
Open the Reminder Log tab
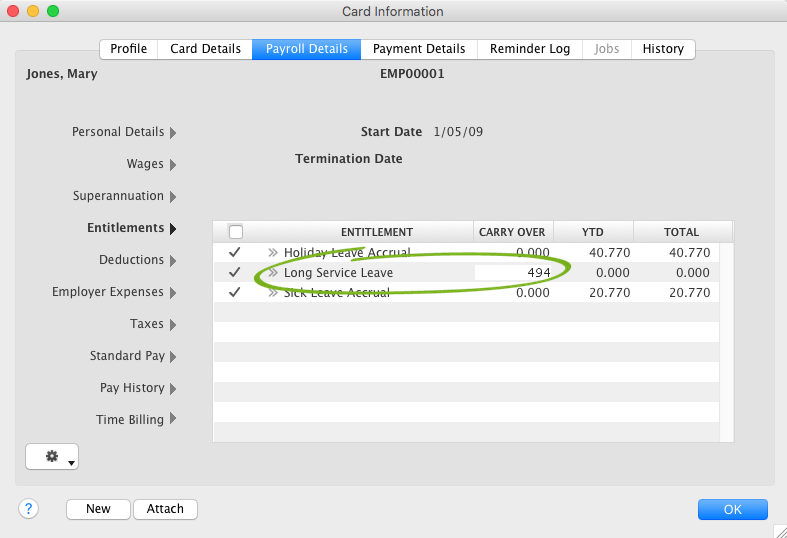pyautogui.click(x=529, y=49)
